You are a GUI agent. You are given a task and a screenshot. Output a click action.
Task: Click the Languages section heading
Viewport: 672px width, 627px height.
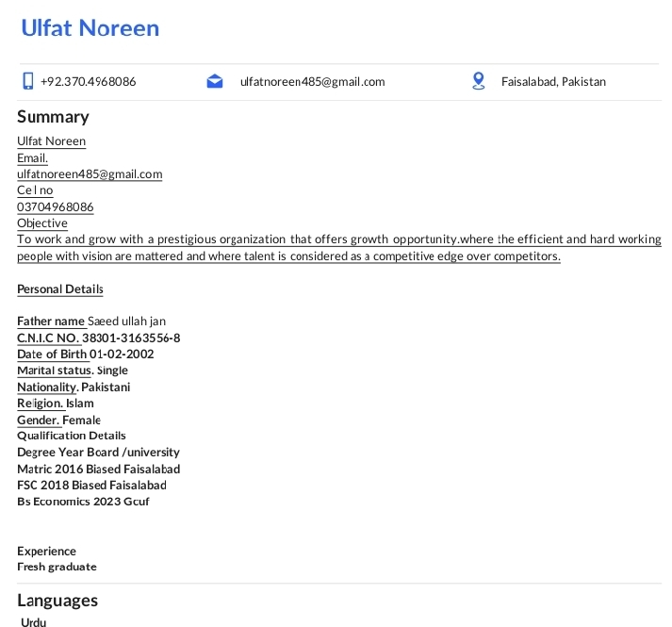[x=57, y=601]
